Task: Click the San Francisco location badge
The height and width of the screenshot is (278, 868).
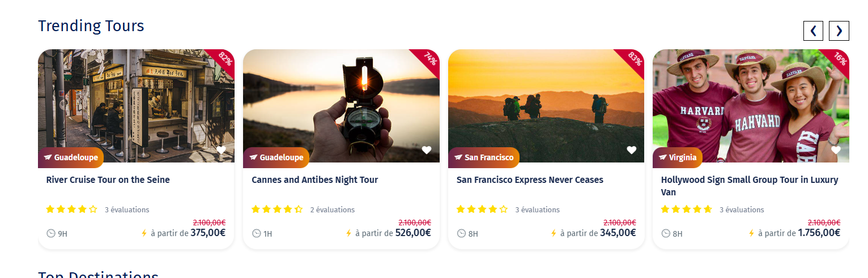Action: (x=483, y=157)
